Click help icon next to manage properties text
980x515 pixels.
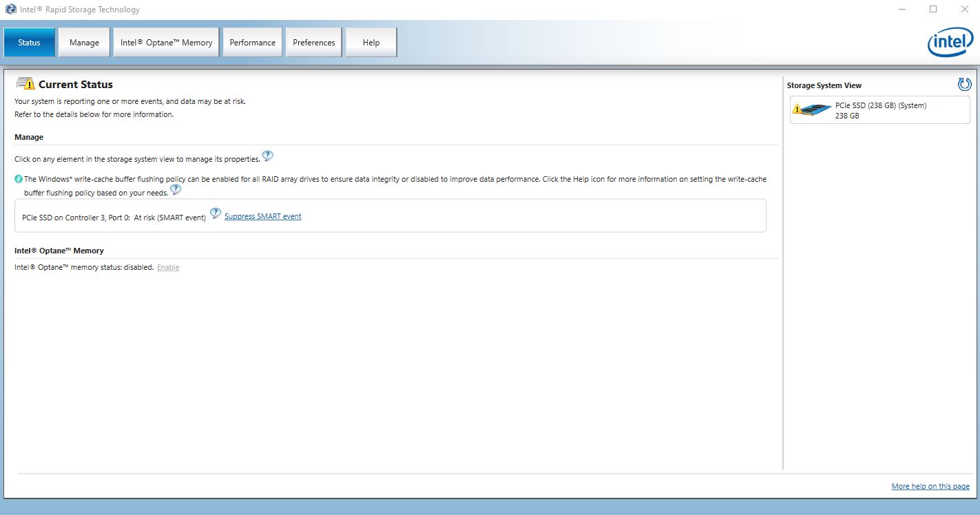point(268,156)
